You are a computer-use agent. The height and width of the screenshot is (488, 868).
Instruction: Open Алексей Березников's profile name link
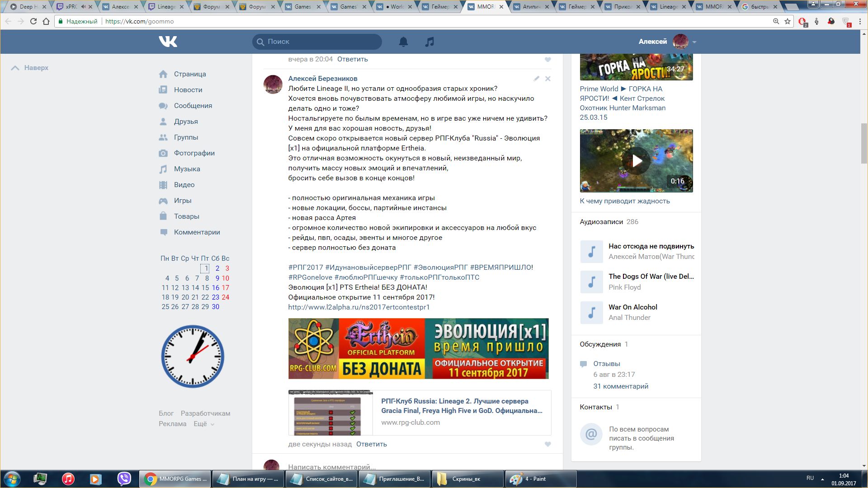coord(323,79)
